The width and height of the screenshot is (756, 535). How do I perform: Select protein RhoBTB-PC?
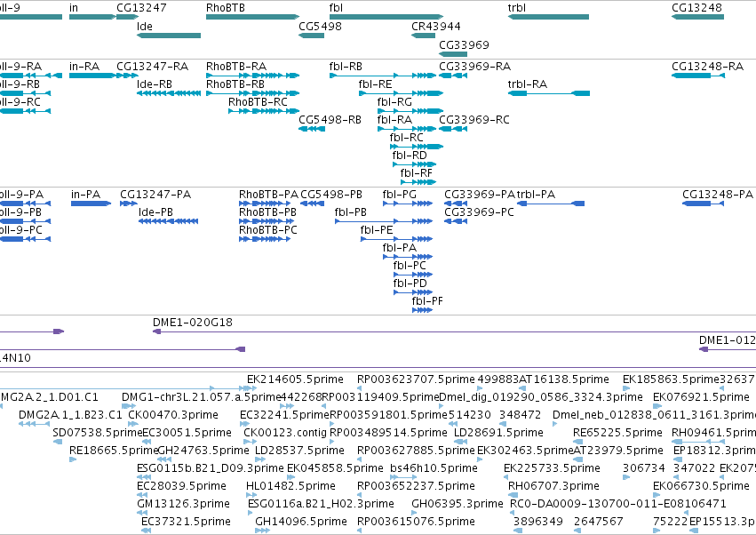click(265, 239)
